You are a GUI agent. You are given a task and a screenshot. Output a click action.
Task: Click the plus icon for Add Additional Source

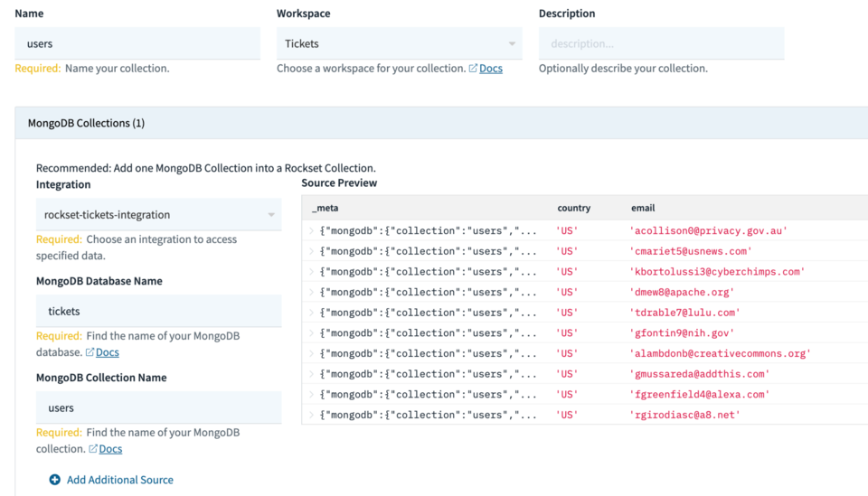pyautogui.click(x=54, y=480)
